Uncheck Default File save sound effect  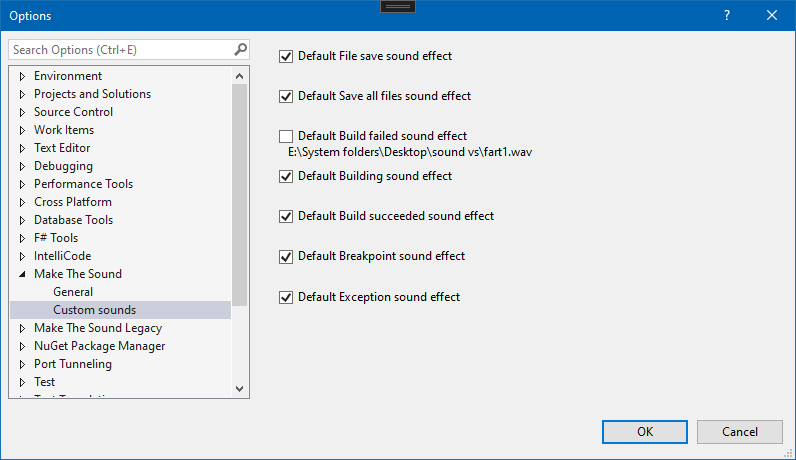pos(287,57)
